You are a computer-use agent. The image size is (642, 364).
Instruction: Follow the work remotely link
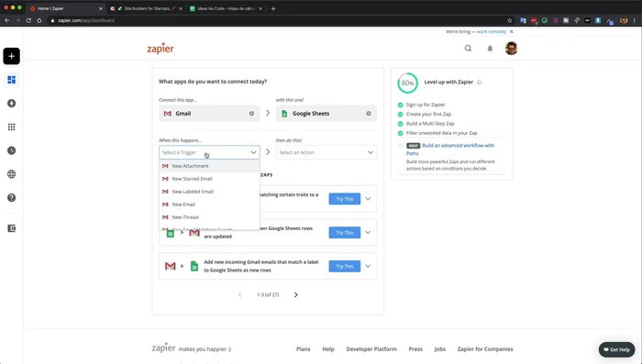click(492, 31)
